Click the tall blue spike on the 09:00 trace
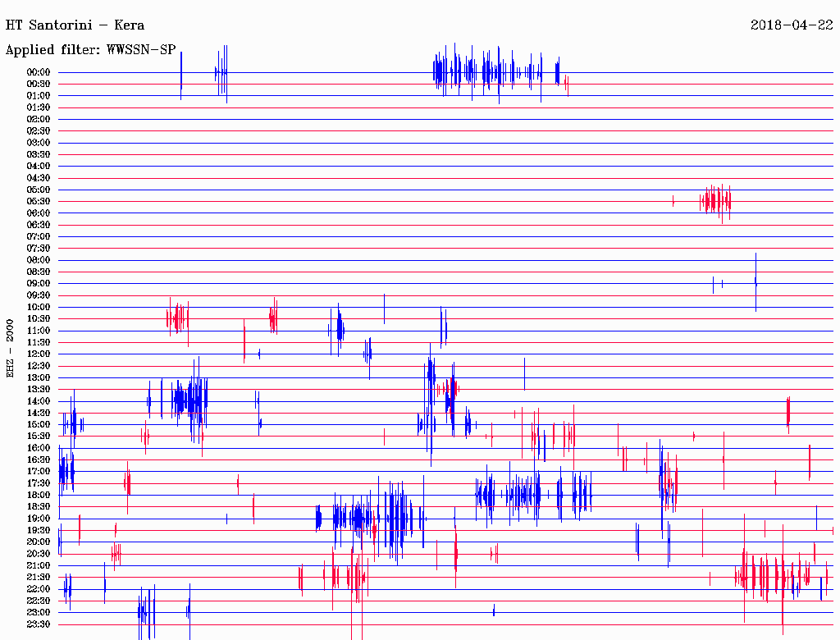 click(x=756, y=282)
